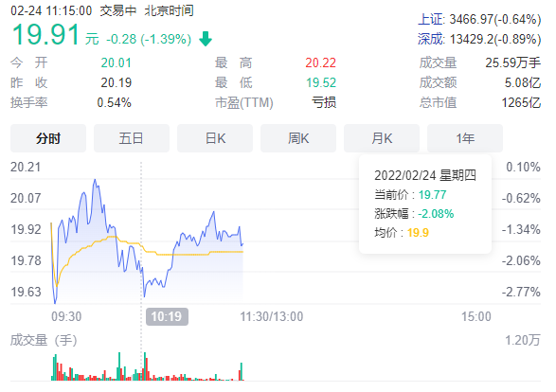Open the 深成 index link
The image size is (556, 392).
click(431, 39)
